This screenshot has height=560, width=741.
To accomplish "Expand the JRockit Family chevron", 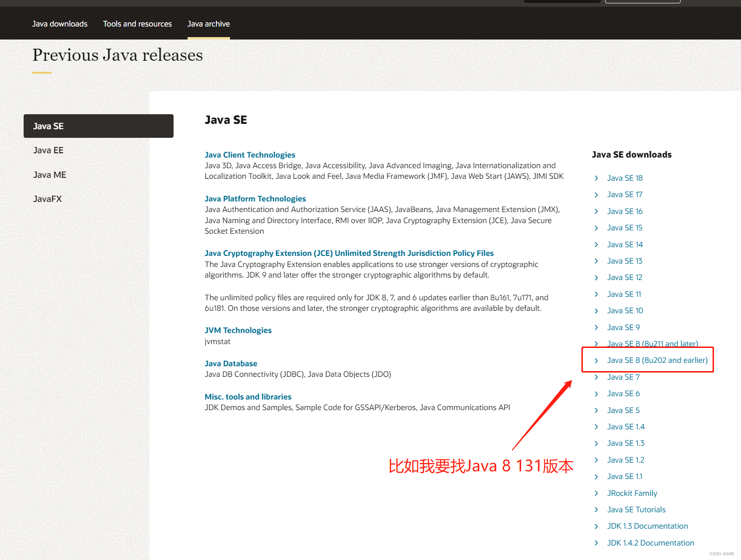I will (x=596, y=493).
